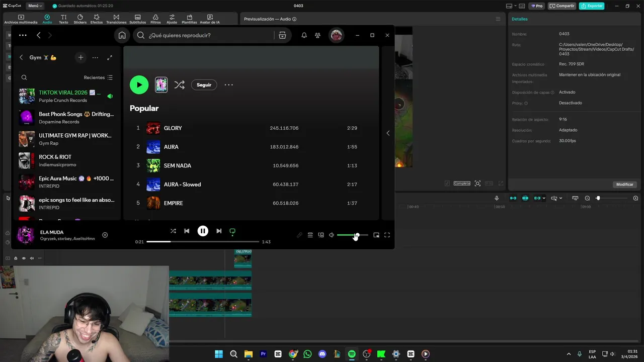Search within the Gym library
Viewport: 644px width, 362px height.
(x=24, y=77)
